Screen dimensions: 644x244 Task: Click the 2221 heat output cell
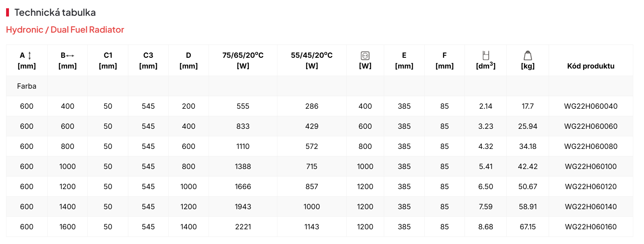[243, 227]
